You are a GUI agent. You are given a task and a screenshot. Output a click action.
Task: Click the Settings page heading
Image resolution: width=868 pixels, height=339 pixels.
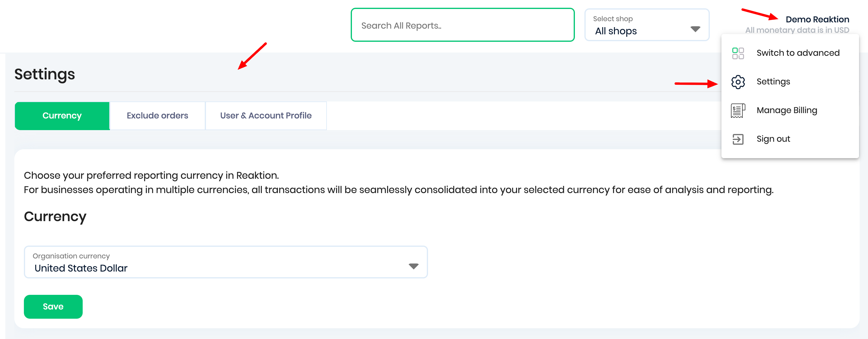pyautogui.click(x=44, y=74)
